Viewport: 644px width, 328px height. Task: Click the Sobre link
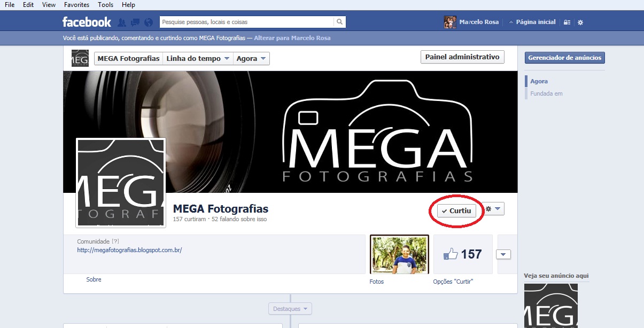click(x=94, y=279)
